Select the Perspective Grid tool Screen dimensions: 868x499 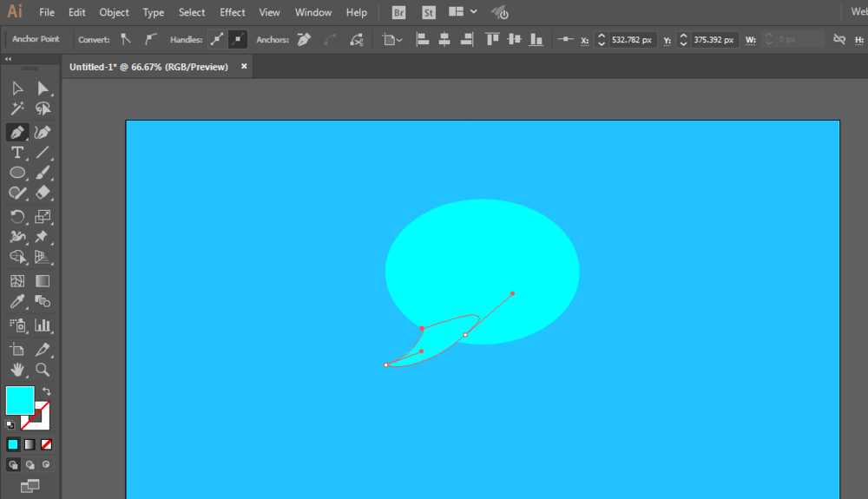click(x=43, y=257)
